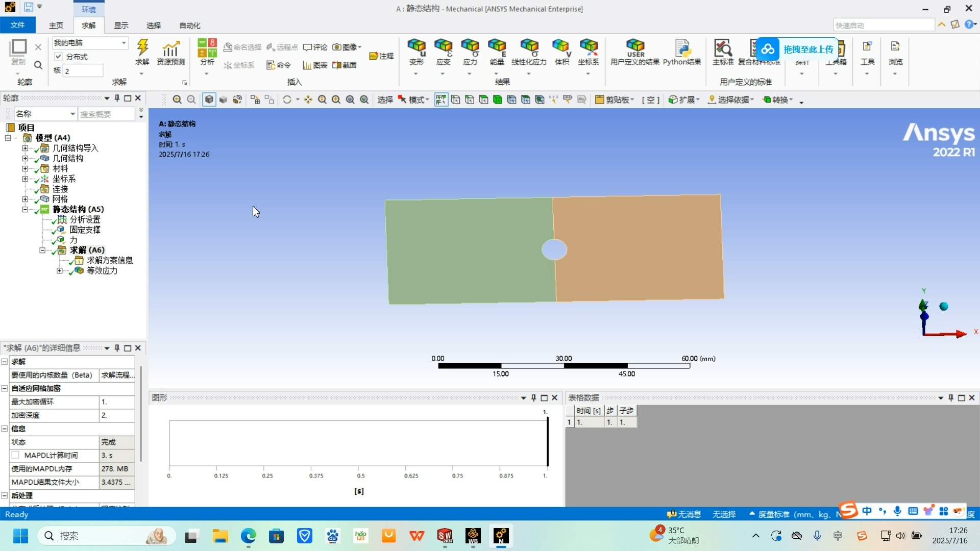The height and width of the screenshot is (551, 980).
Task: Toggle the MAPDL elapsed time checkbox
Action: click(x=15, y=455)
